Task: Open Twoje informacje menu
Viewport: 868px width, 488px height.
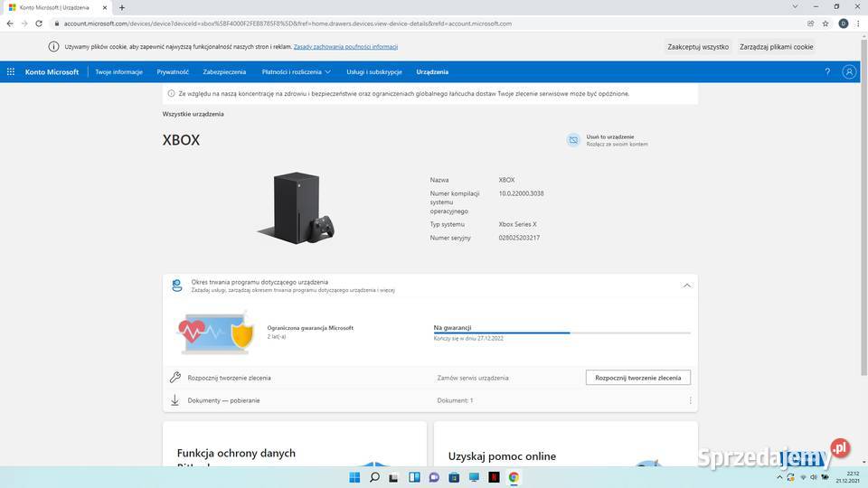Action: 118,72
